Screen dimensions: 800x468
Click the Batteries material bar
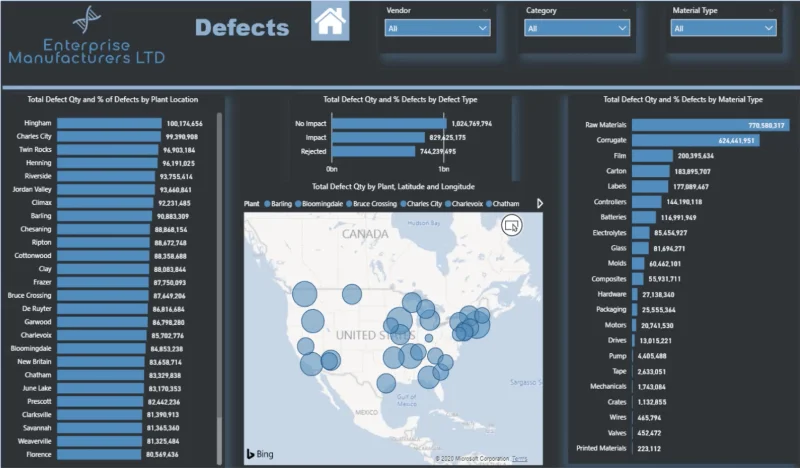[x=644, y=217]
